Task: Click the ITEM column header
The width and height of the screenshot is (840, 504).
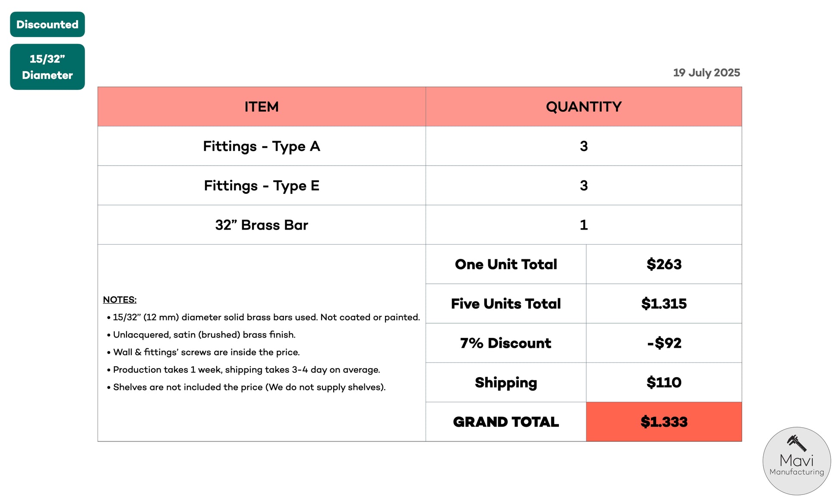Action: [x=262, y=107]
